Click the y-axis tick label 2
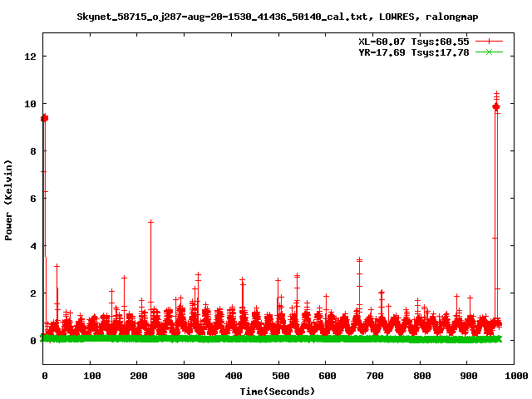532x399 pixels. [x=33, y=293]
